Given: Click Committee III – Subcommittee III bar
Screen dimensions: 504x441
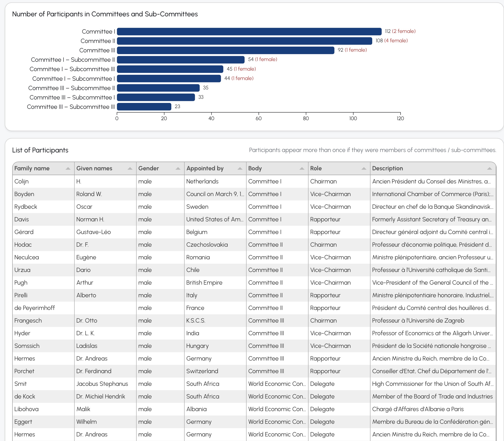Looking at the screenshot, I should pyautogui.click(x=144, y=107).
